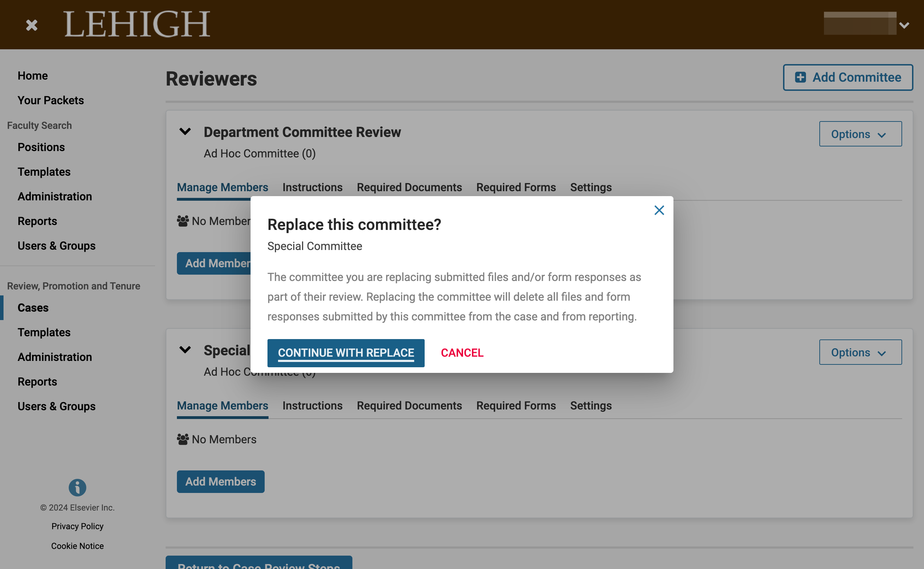Close the Replace committee dialog
This screenshot has width=924, height=569.
[659, 210]
